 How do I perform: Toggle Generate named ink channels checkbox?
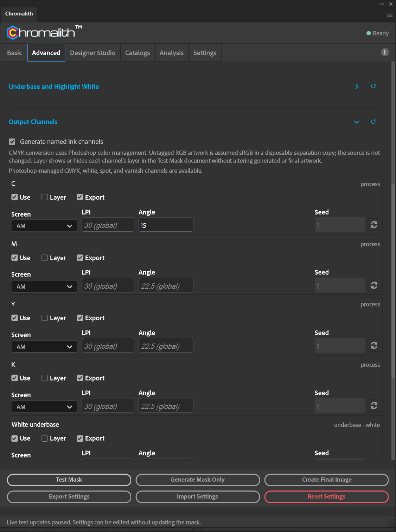[12, 142]
